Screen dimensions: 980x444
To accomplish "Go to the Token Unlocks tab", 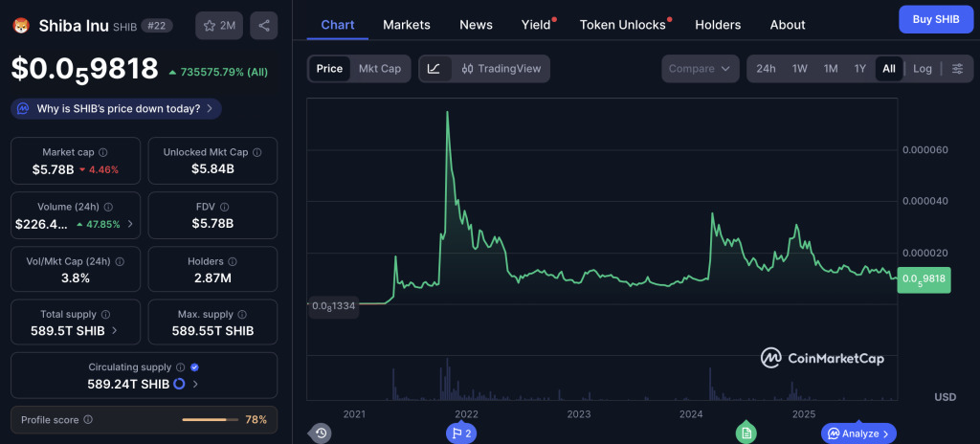I will tap(622, 25).
